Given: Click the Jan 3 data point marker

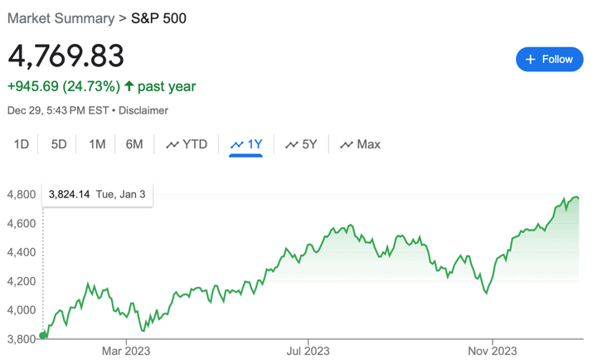Looking at the screenshot, I should 43,335.
